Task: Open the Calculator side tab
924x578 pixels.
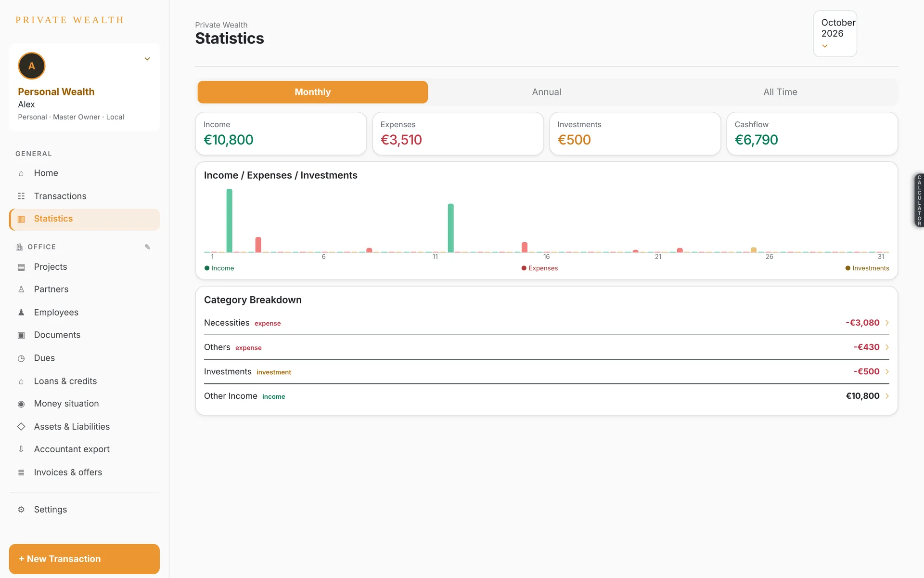Action: (919, 200)
